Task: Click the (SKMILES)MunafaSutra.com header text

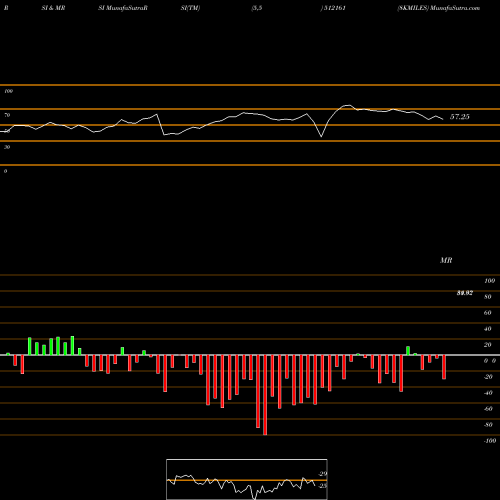Action: [439, 8]
